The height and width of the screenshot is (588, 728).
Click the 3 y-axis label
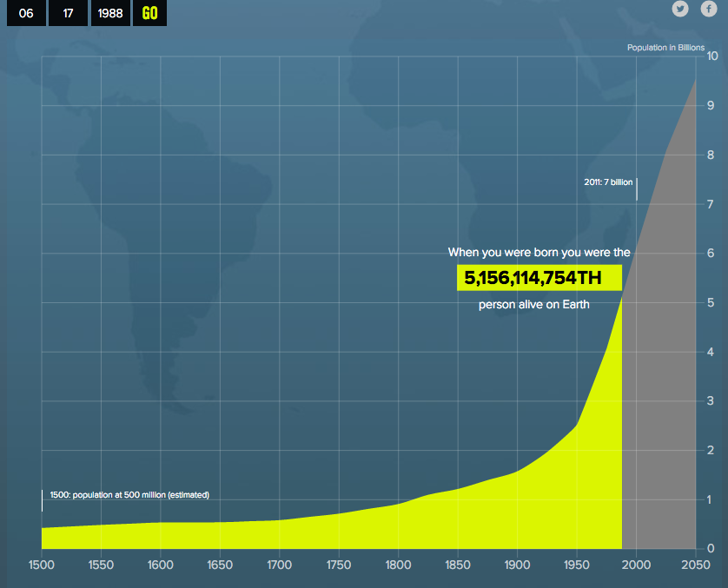pos(711,400)
